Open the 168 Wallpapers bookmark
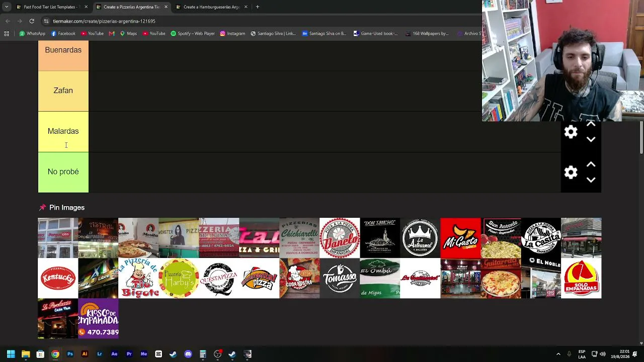The width and height of the screenshot is (644, 362). 427,34
